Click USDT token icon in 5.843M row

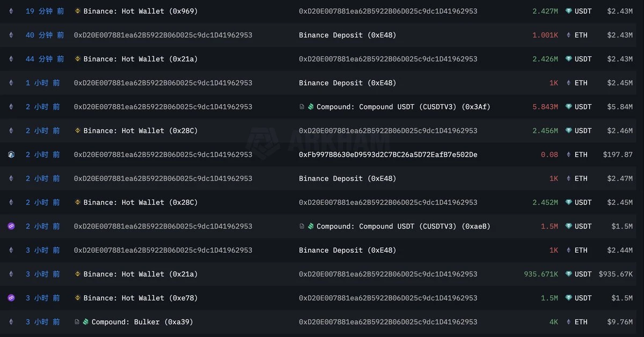click(569, 107)
